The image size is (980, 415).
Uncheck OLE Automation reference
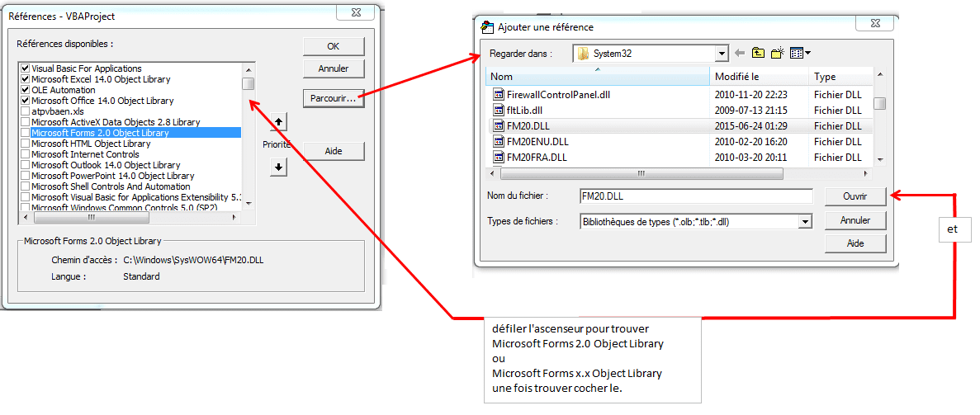click(25, 89)
